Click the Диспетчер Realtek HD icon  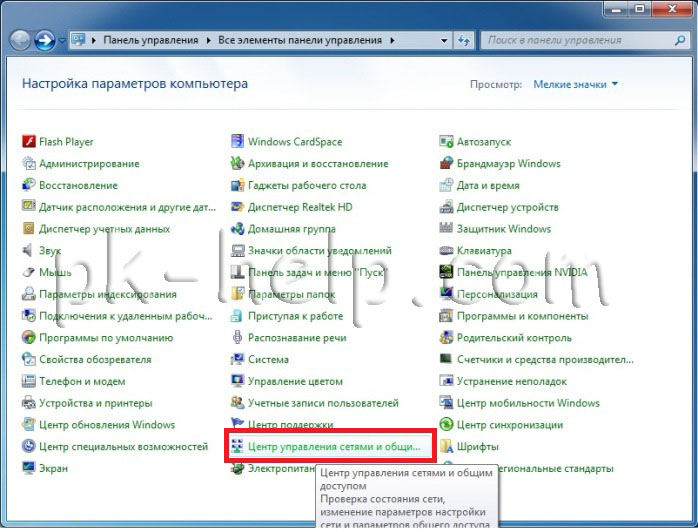[x=237, y=207]
